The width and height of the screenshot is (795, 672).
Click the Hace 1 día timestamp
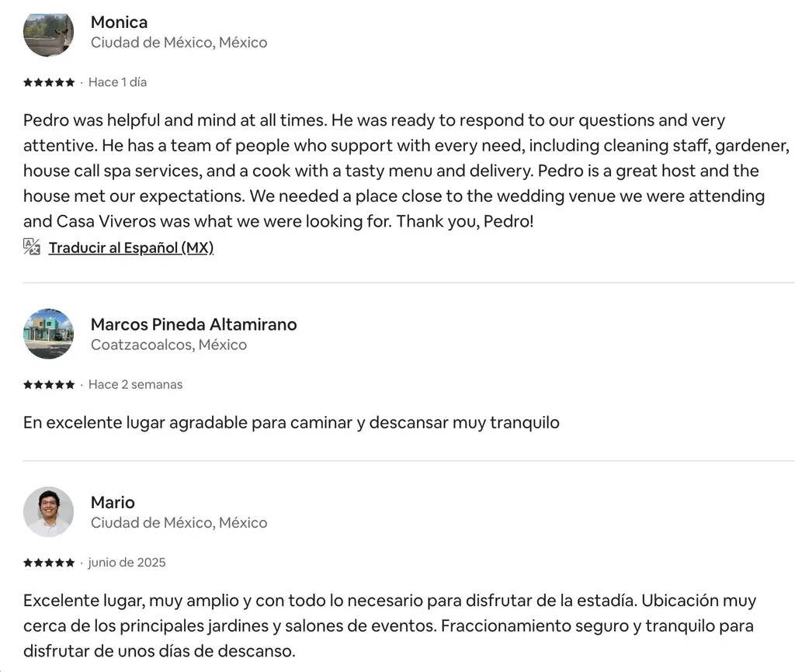point(117,82)
